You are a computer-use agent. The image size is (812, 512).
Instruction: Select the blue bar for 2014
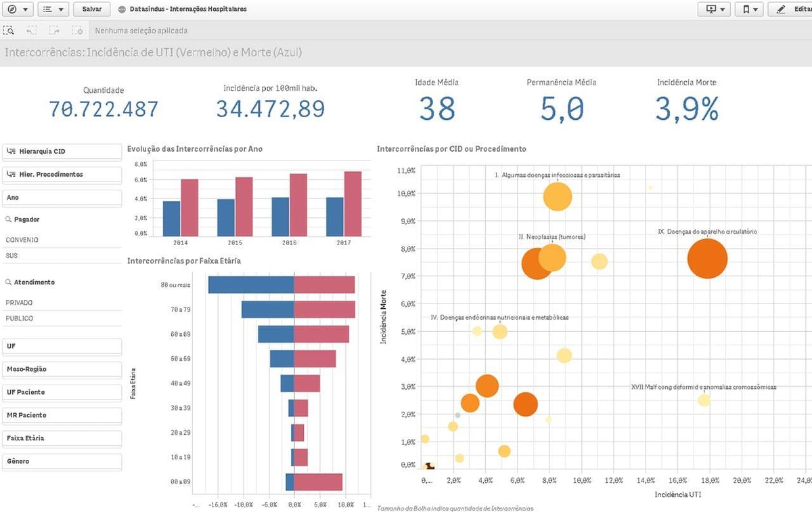point(172,219)
